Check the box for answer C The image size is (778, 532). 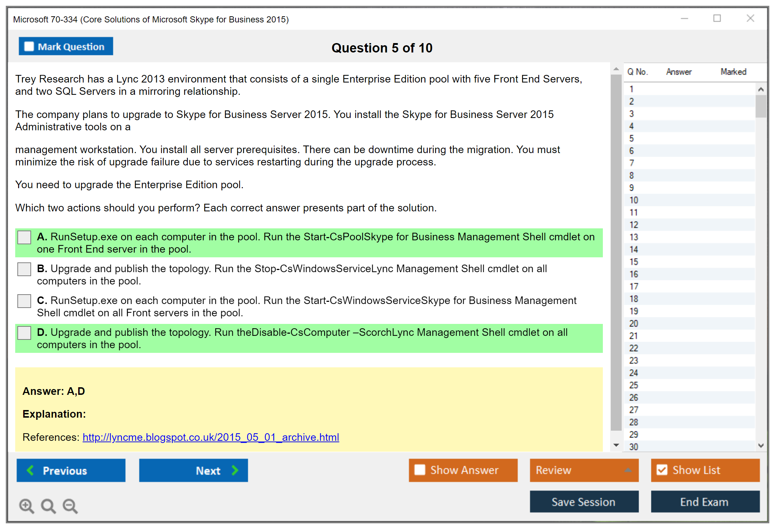24,301
